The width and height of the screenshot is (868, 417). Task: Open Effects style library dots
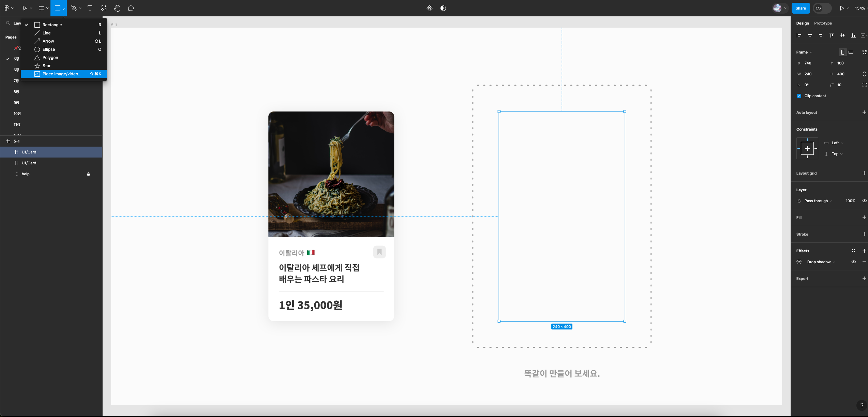853,251
